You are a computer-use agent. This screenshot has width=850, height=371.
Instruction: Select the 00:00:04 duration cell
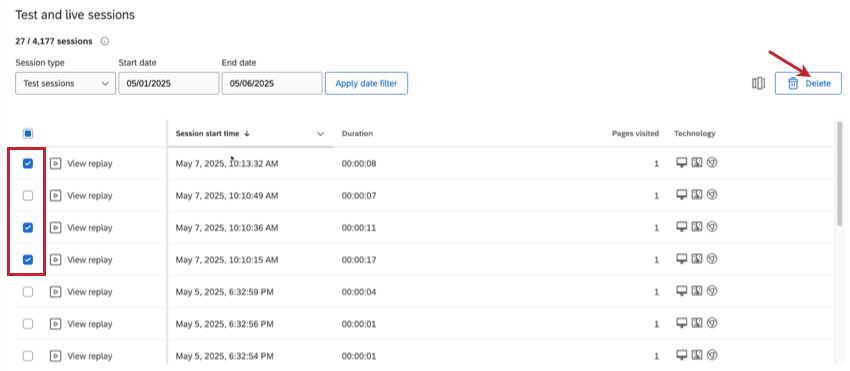coord(359,292)
